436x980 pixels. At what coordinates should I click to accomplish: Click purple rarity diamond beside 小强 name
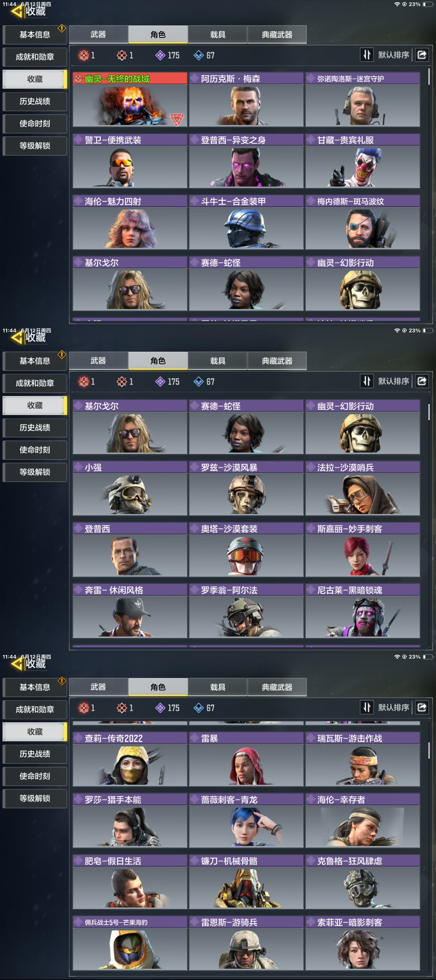pyautogui.click(x=79, y=467)
